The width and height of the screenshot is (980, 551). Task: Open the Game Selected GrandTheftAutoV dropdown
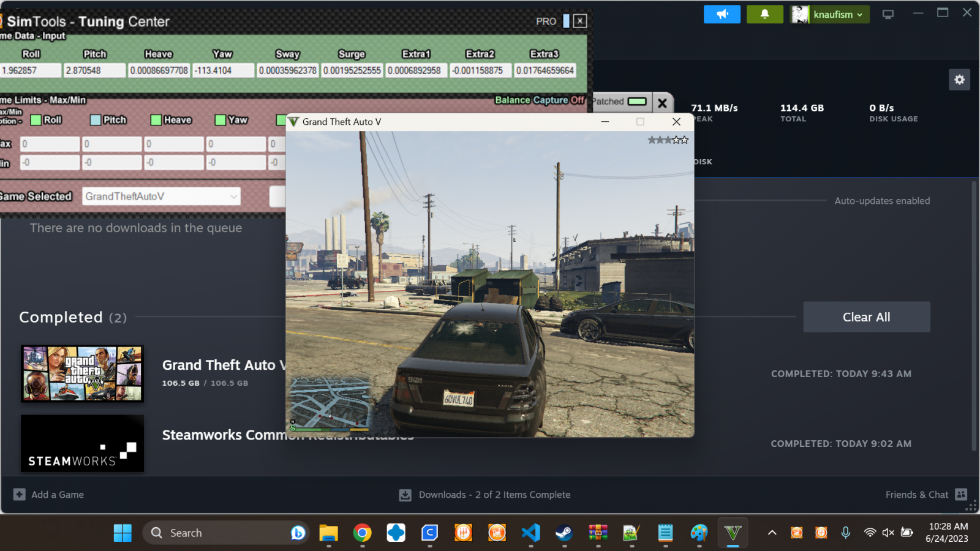point(161,197)
